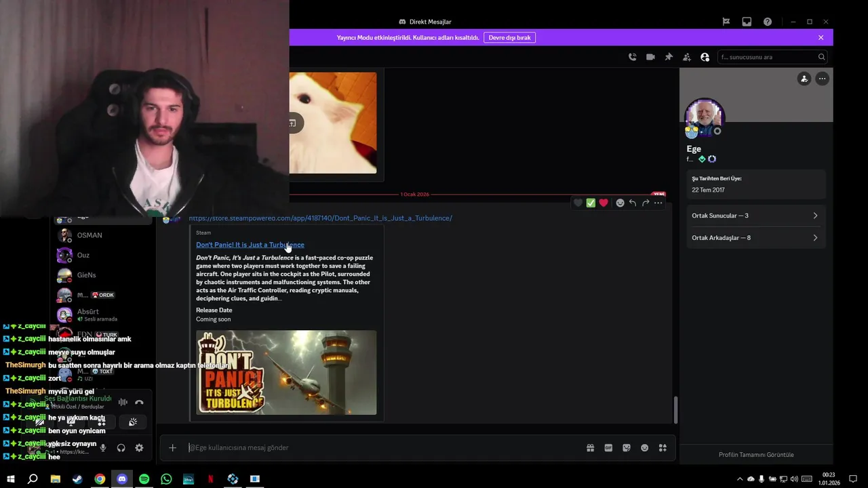868x488 pixels.
Task: Open Windows search from the taskbar
Action: click(x=33, y=479)
